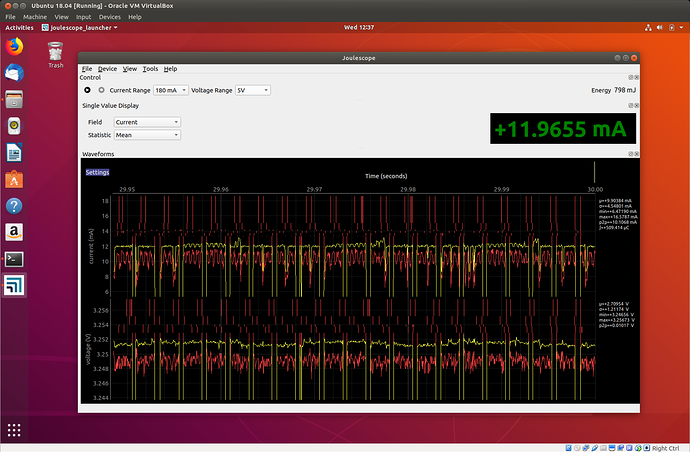This screenshot has width=690, height=452.
Task: Click the volume icon in top bar
Action: point(660,27)
